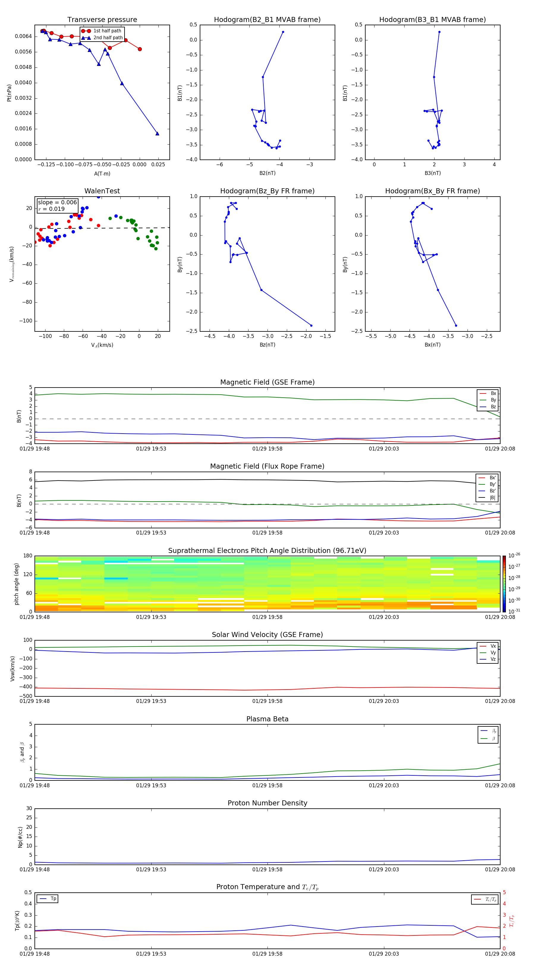
Task: Click the 'slope = 0.006' annotation
Action: coord(57,203)
